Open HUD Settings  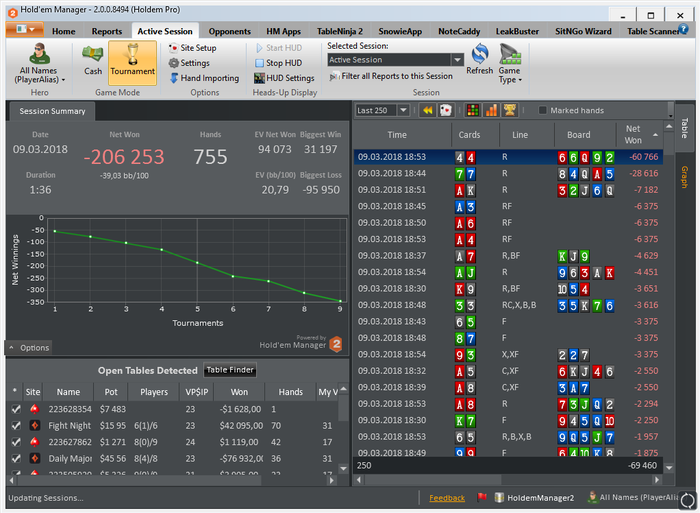coord(284,78)
